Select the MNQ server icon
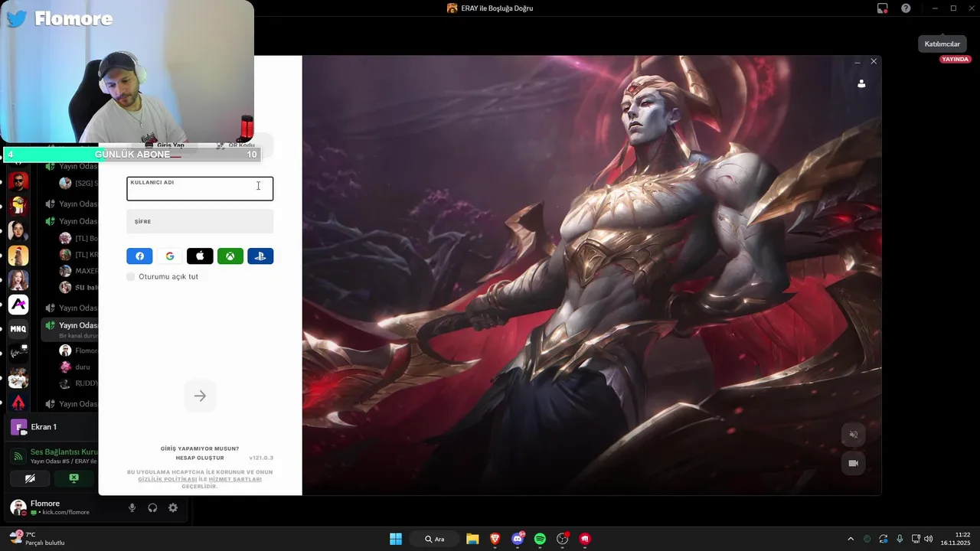The width and height of the screenshot is (980, 551). pos(18,329)
